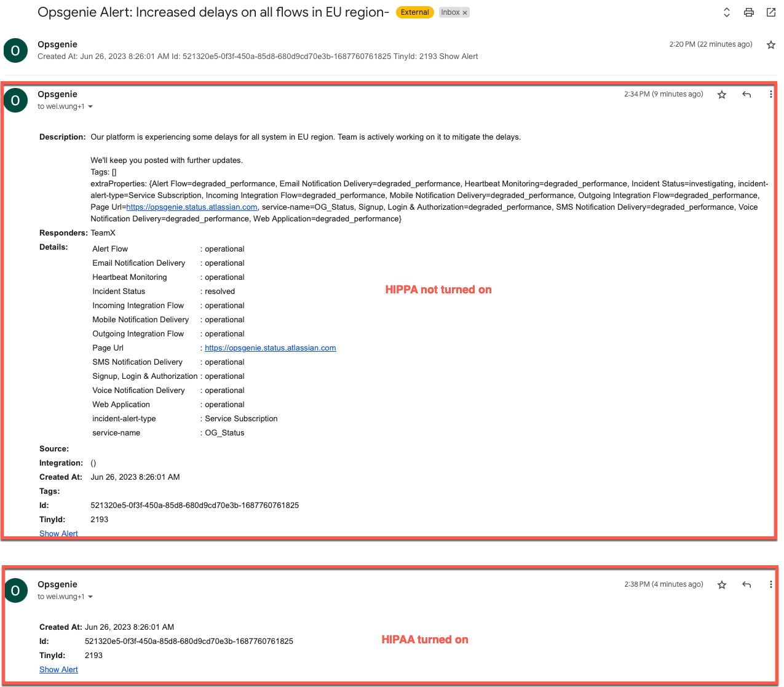This screenshot has height=687, width=784.
Task: Star the 2:38 PM Opsgenie message
Action: coord(721,584)
